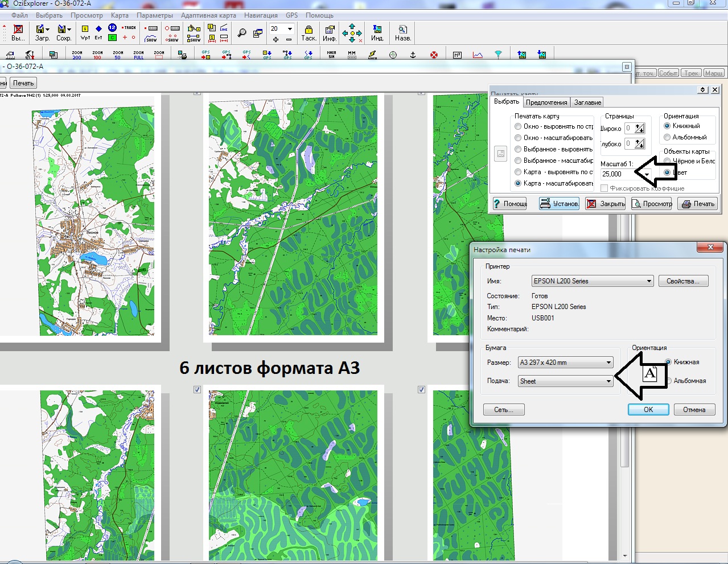Screen dimensions: 728x564
Task: Switch to the 'Предпочтения' tab
Action: click(x=546, y=102)
